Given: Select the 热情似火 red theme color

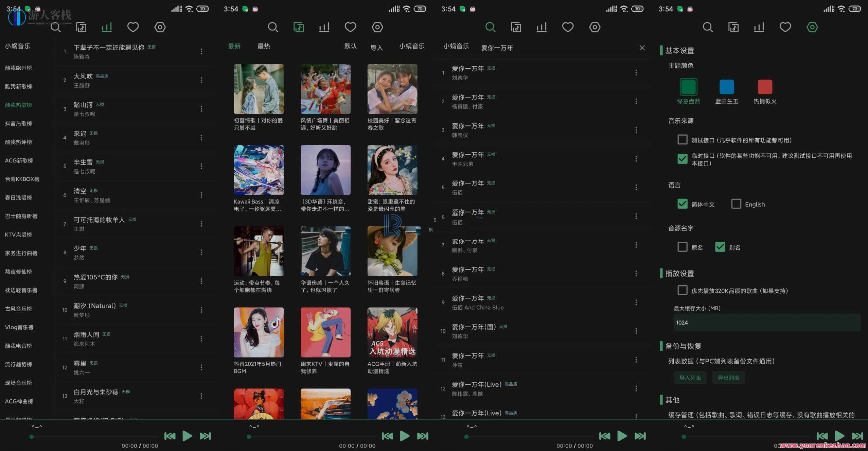Looking at the screenshot, I should [x=764, y=87].
